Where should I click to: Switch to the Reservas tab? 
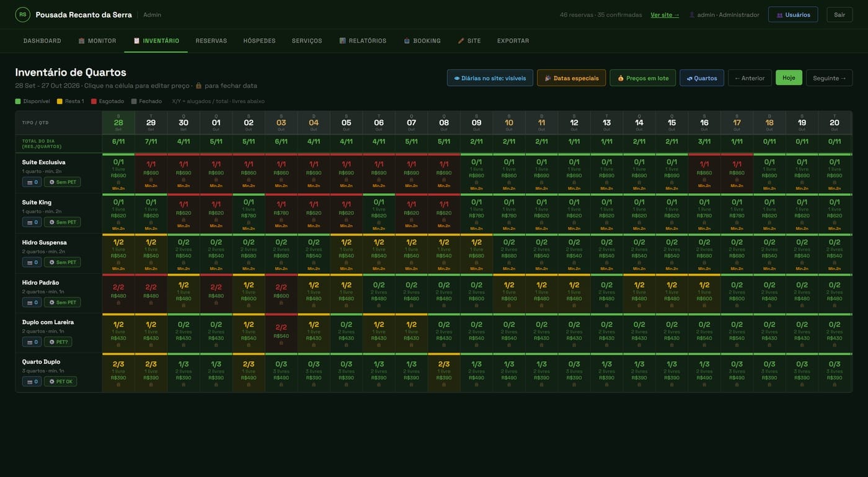(x=211, y=41)
